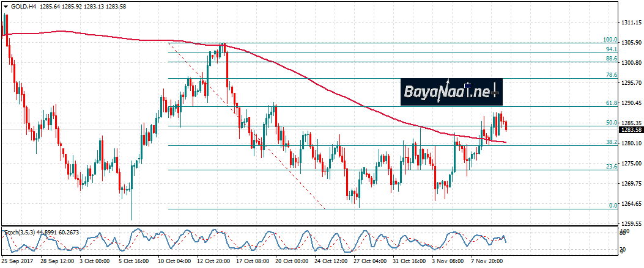Open the BayaNaat.net watermark logo
The width and height of the screenshot is (644, 268).
click(451, 92)
